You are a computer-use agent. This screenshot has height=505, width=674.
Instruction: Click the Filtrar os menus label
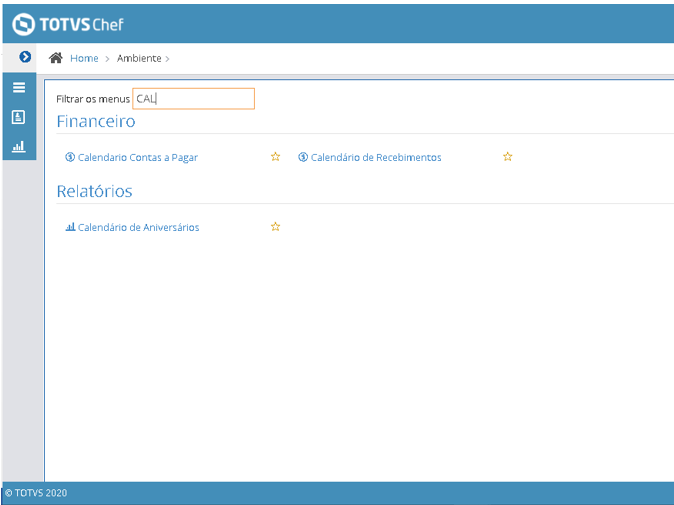[93, 99]
